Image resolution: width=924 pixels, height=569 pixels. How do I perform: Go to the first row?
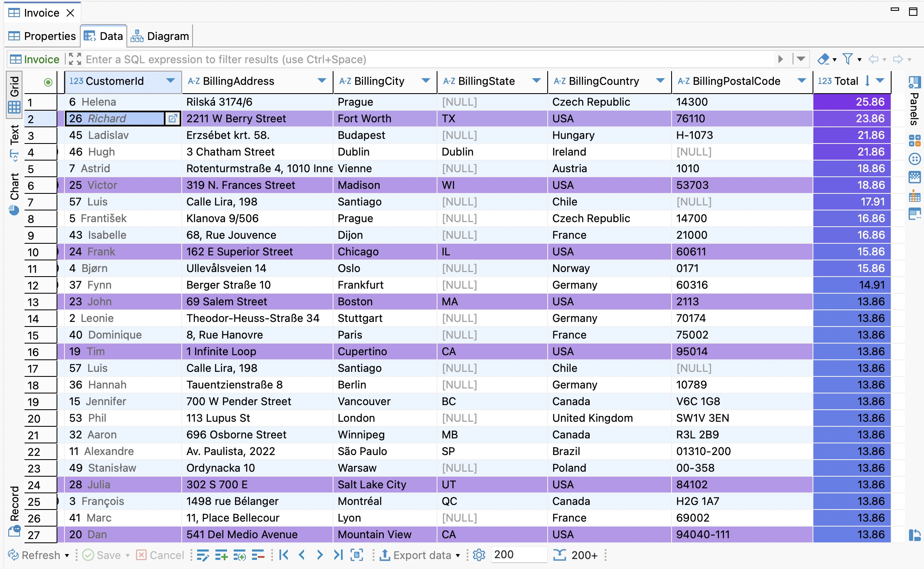tap(284, 555)
